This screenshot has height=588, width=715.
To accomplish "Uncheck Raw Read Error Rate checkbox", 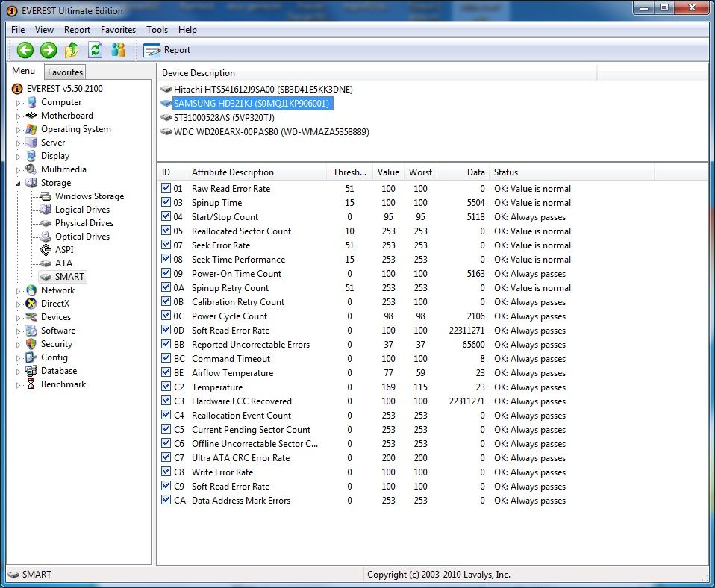I will click(166, 188).
